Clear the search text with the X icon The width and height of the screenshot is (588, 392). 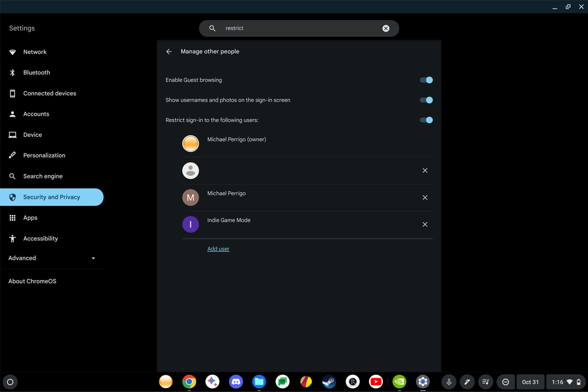pyautogui.click(x=386, y=28)
